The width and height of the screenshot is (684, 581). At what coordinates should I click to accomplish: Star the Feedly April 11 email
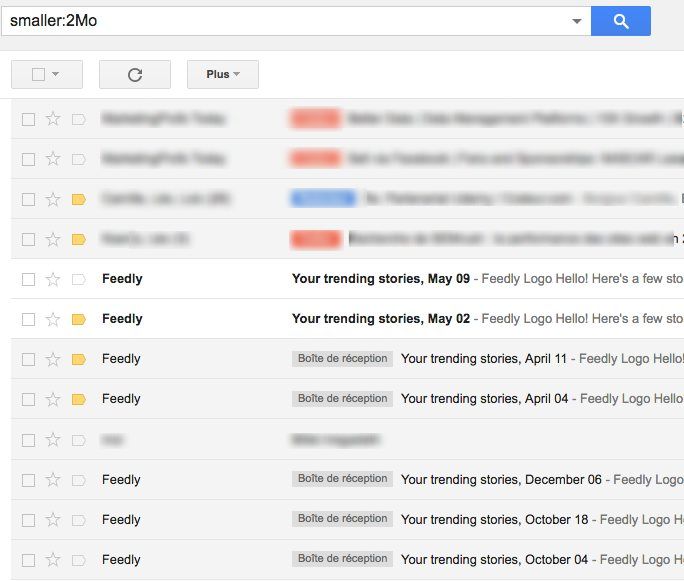click(54, 359)
